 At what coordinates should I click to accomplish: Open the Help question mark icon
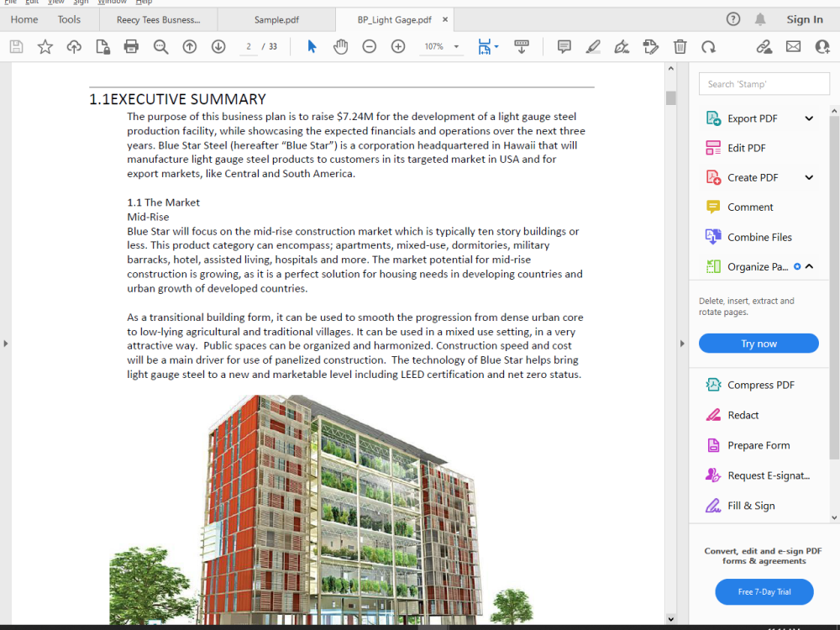point(733,19)
